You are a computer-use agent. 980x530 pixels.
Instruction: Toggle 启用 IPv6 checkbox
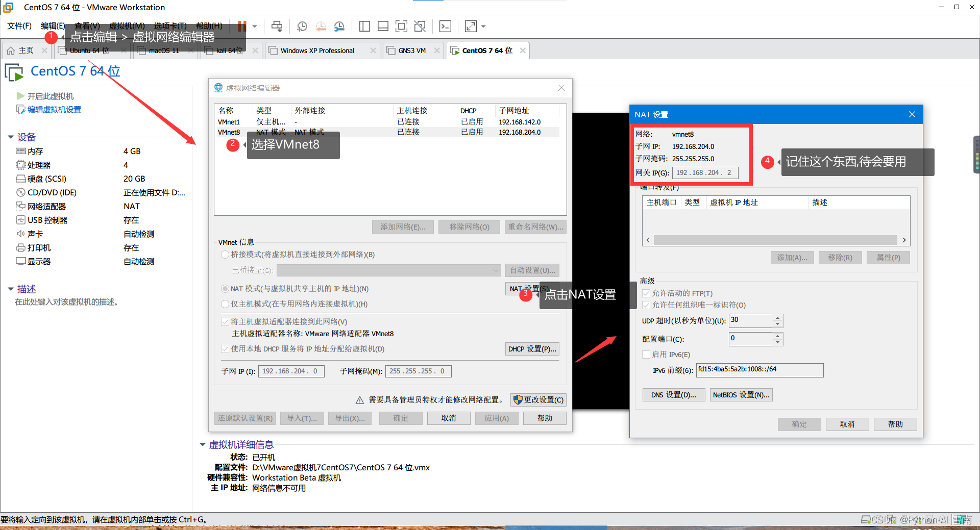coord(646,355)
